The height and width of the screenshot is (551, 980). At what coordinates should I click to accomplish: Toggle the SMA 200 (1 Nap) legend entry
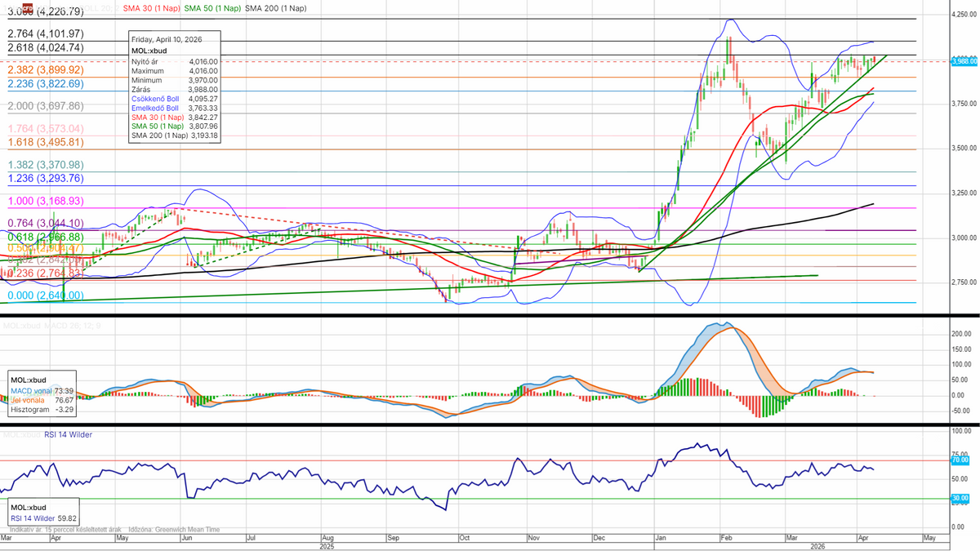pos(275,8)
